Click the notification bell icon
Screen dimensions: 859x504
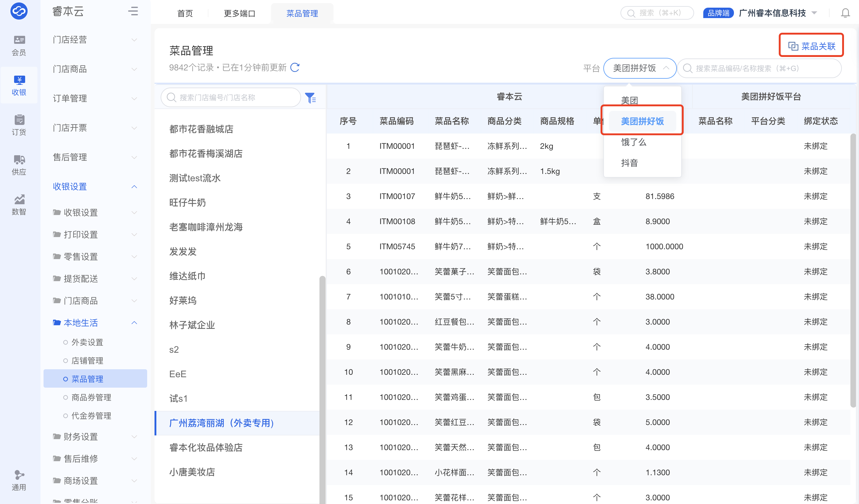(845, 13)
